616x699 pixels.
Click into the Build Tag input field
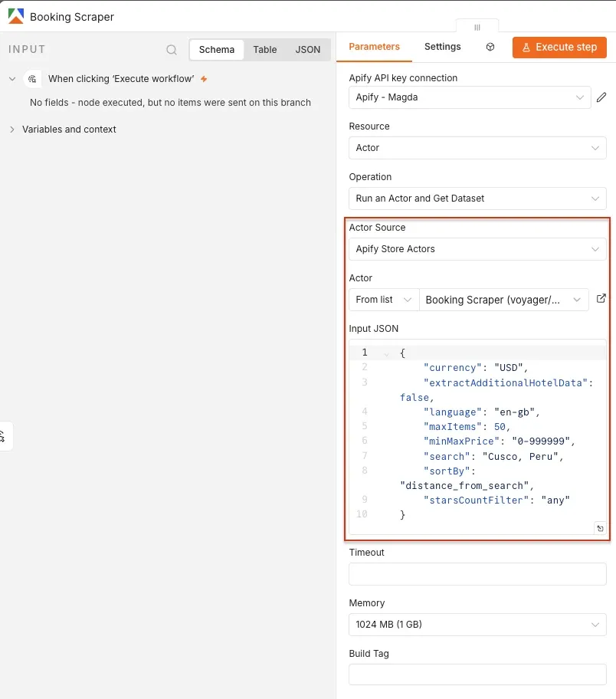coord(477,675)
